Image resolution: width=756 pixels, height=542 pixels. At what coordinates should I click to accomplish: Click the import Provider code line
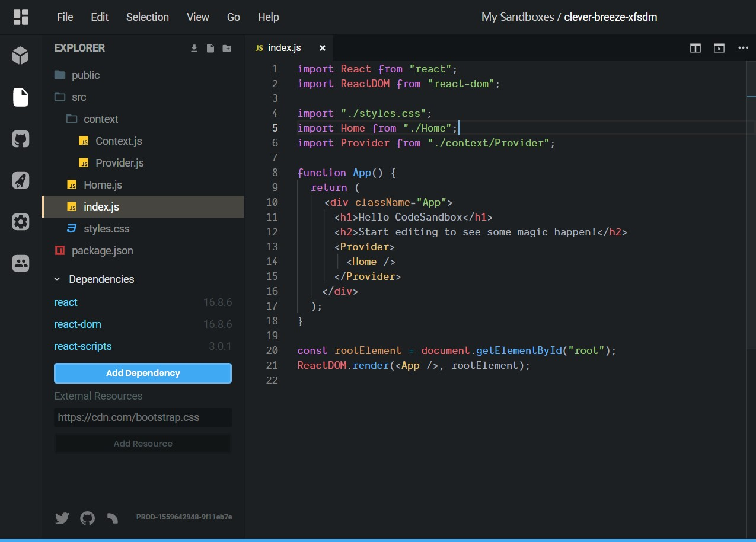pos(427,143)
